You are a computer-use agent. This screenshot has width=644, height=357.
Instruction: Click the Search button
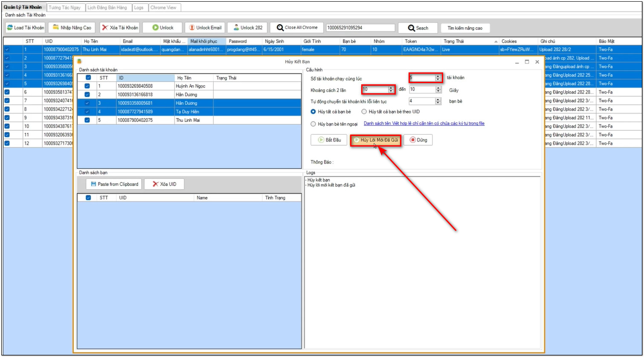pos(418,28)
